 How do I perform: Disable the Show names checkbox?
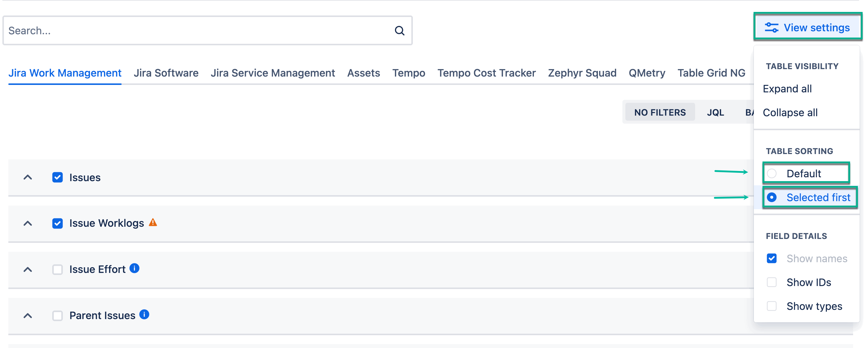click(772, 258)
